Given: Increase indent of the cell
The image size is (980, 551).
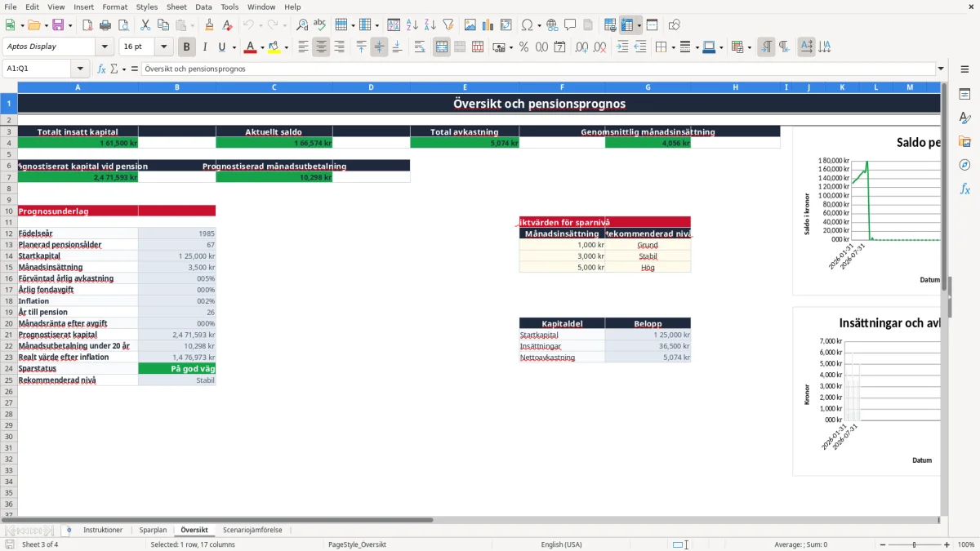Looking at the screenshot, I should [x=622, y=47].
